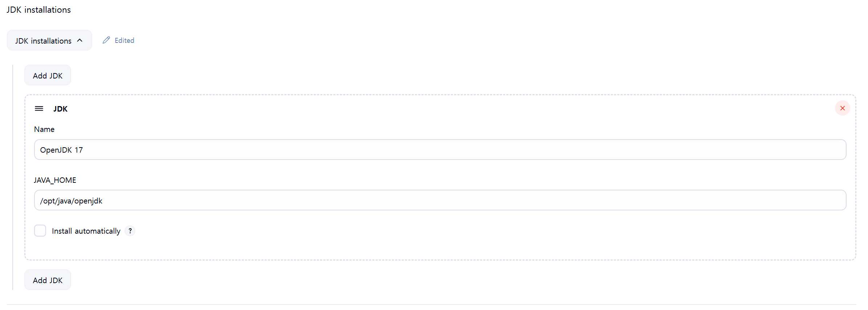Click the chevron arrow beside JDK installations
Image resolution: width=868 pixels, height=310 pixels.
[x=80, y=40]
